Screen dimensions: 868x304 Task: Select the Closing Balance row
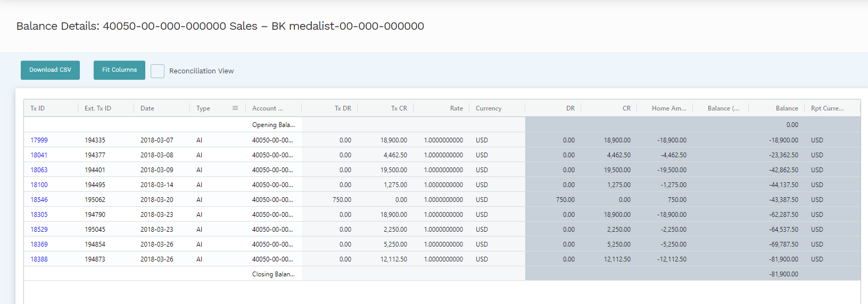(273, 274)
